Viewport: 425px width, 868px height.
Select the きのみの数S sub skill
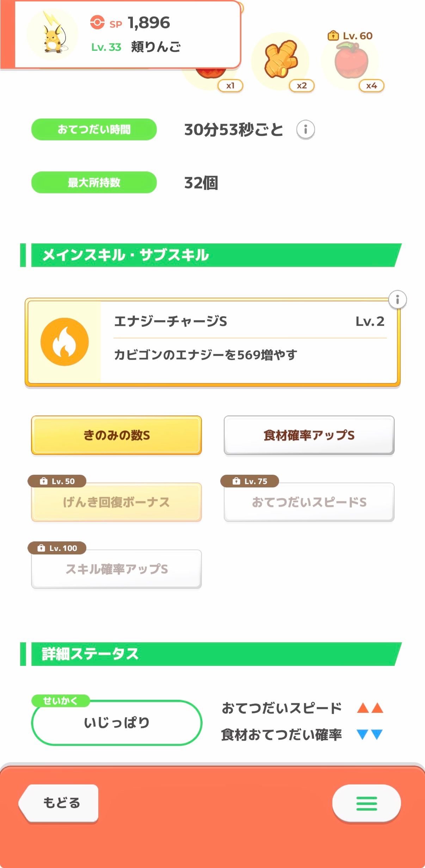(x=116, y=435)
